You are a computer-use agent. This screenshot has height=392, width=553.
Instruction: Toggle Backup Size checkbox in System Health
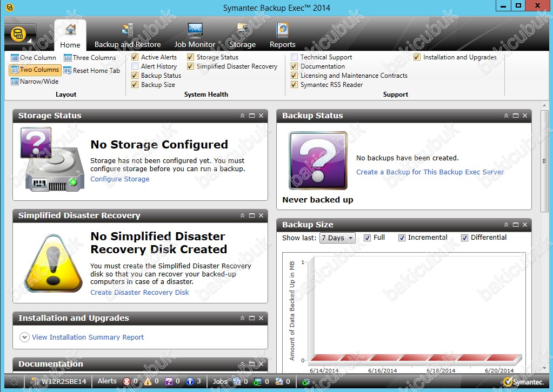(x=135, y=85)
